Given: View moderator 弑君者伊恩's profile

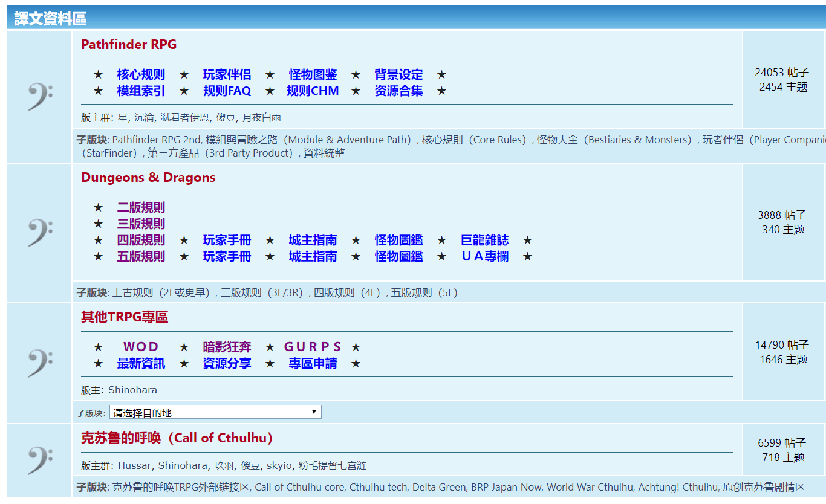Looking at the screenshot, I should coord(184,118).
